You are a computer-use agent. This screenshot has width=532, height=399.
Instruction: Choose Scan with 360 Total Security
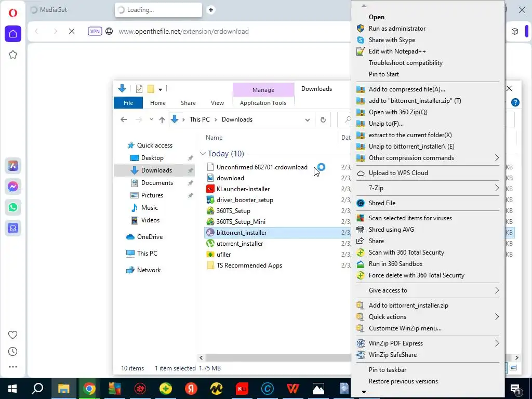point(428,252)
